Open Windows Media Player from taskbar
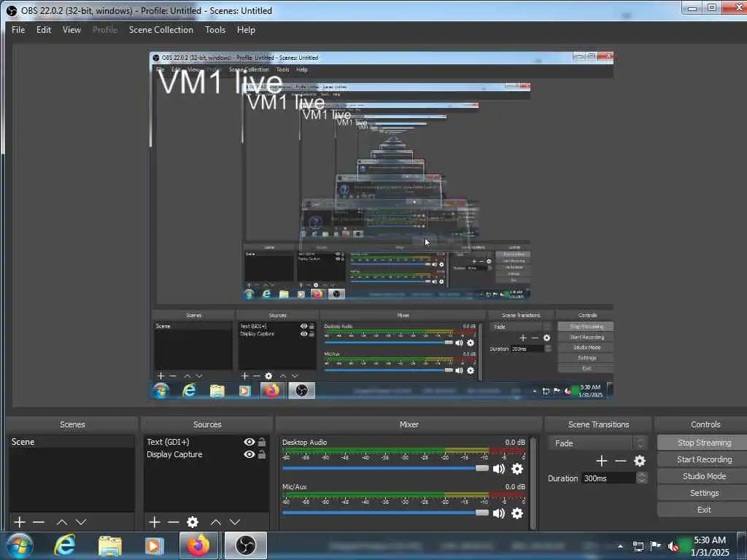The width and height of the screenshot is (747, 560). (154, 545)
